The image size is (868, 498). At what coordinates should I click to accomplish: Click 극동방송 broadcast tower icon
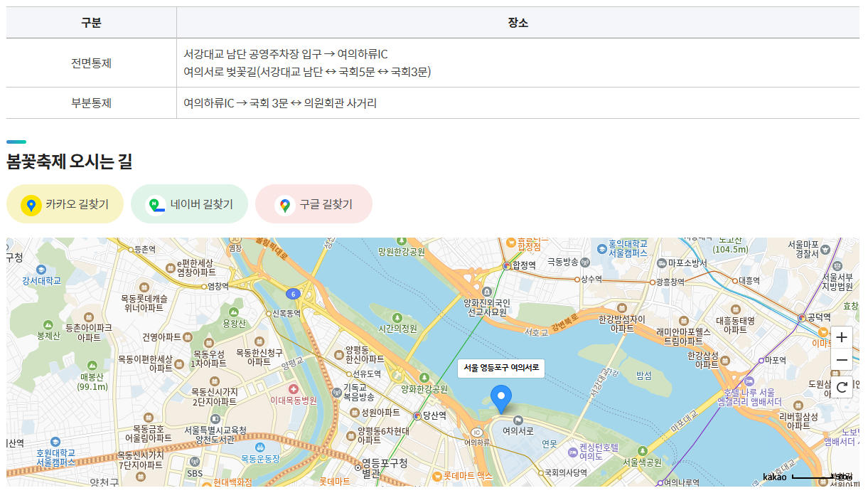click(x=586, y=263)
